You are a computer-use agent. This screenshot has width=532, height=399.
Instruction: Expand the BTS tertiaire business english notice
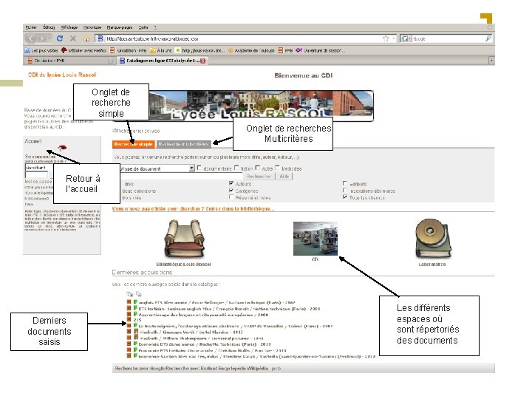[129, 308]
